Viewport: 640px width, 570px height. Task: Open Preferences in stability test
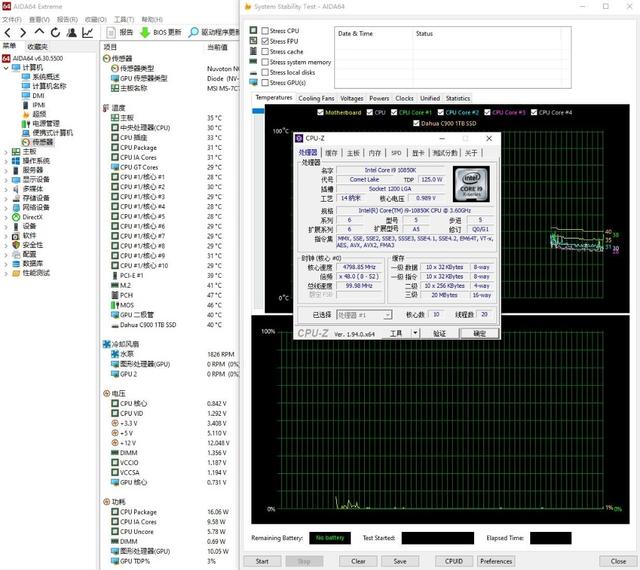(x=496, y=561)
